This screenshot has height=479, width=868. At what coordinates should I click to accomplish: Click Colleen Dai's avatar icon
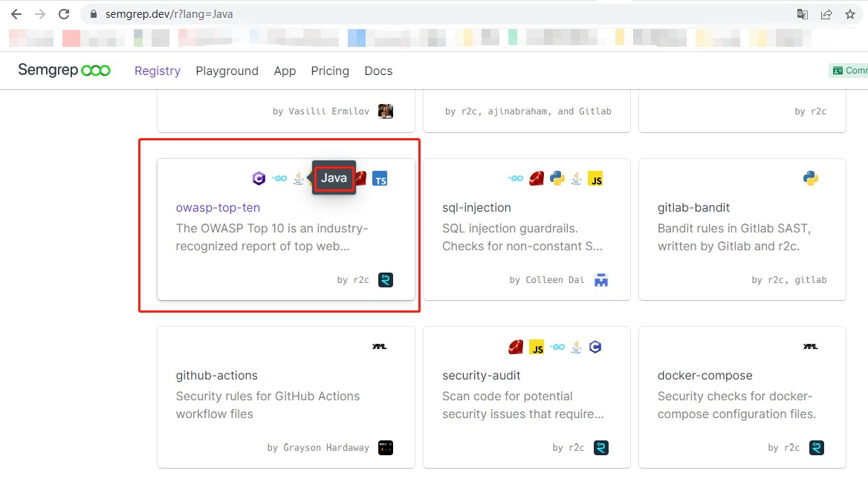[600, 280]
